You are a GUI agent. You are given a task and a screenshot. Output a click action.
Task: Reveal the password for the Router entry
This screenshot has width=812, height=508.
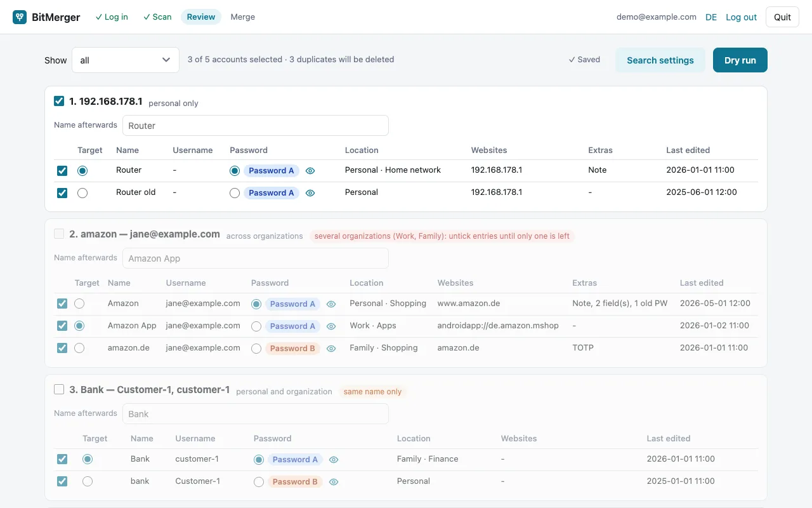310,171
